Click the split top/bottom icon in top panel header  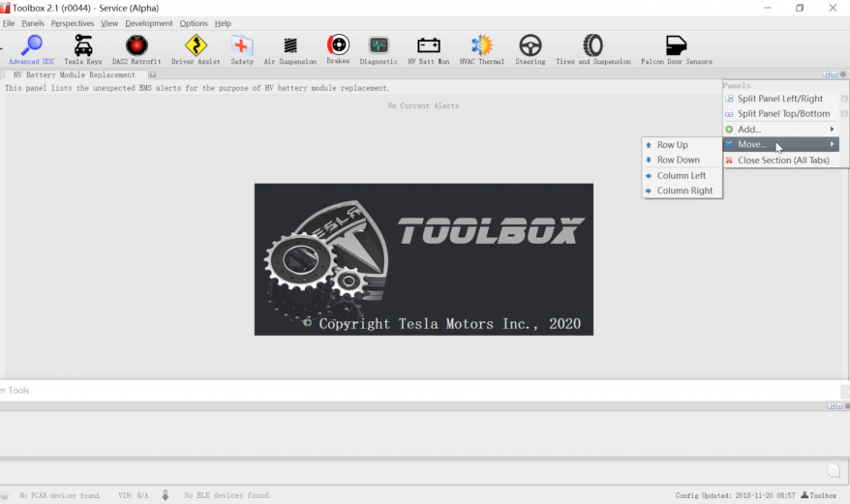[x=835, y=74]
